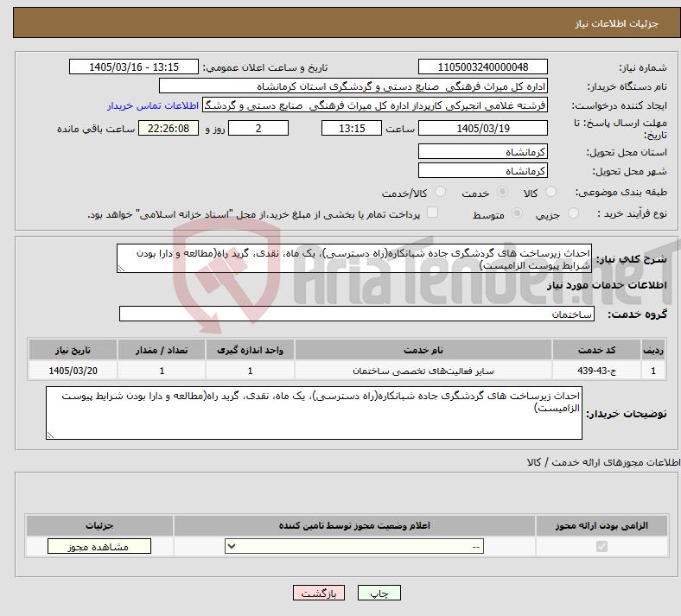
Task: Choose the متوسط purchase type radio
Action: (x=518, y=213)
